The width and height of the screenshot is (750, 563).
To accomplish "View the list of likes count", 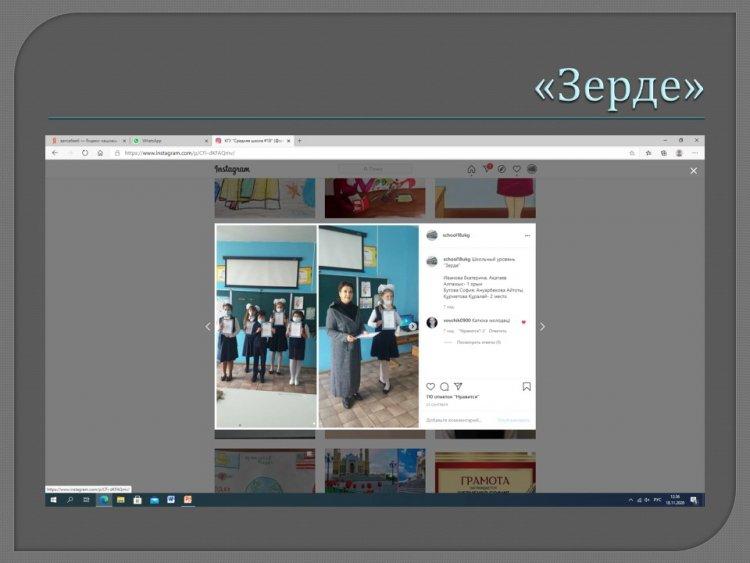I will (x=452, y=397).
